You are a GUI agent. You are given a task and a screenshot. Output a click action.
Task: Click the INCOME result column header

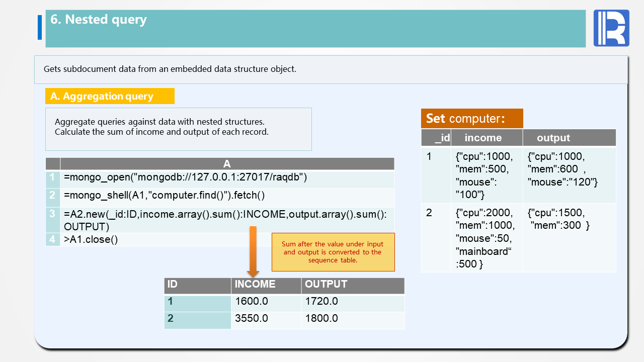pos(266,285)
